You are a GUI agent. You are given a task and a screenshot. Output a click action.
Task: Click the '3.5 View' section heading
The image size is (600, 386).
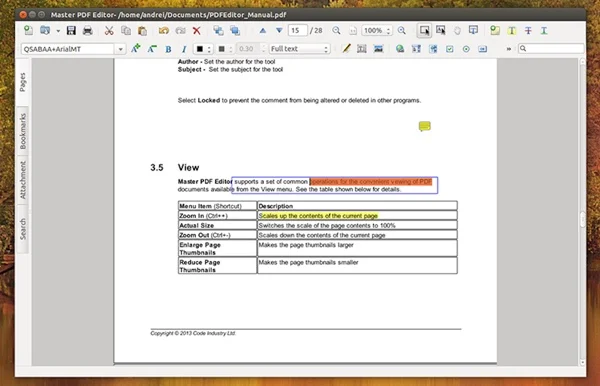[x=175, y=168]
